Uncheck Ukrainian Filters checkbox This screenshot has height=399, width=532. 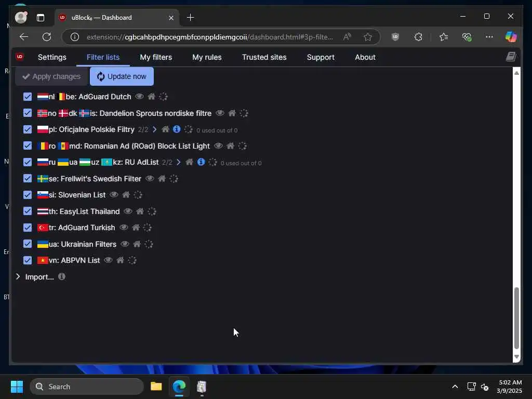28,244
